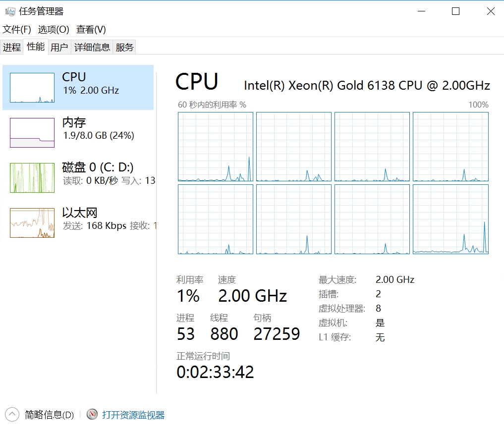The height and width of the screenshot is (432, 504).
Task: Select the Ethernet (以太网) throughput thumbnail
Action: pyautogui.click(x=32, y=223)
